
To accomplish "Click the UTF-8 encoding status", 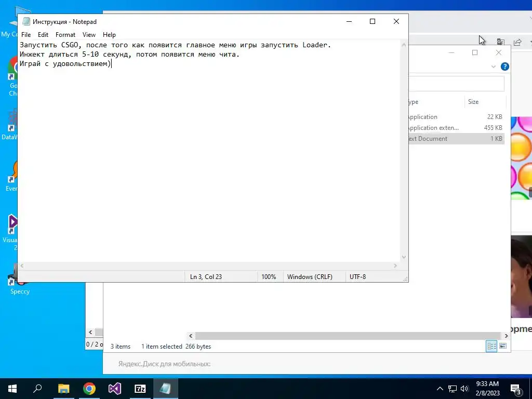I will tap(357, 277).
